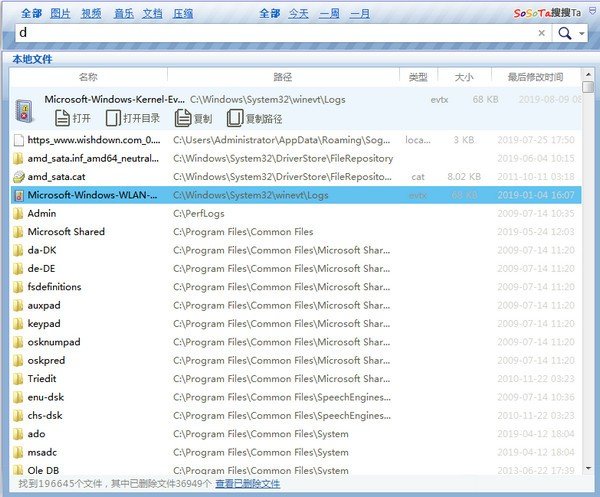Click the amd_sata.cat file icon
The height and width of the screenshot is (497, 600).
[x=19, y=176]
